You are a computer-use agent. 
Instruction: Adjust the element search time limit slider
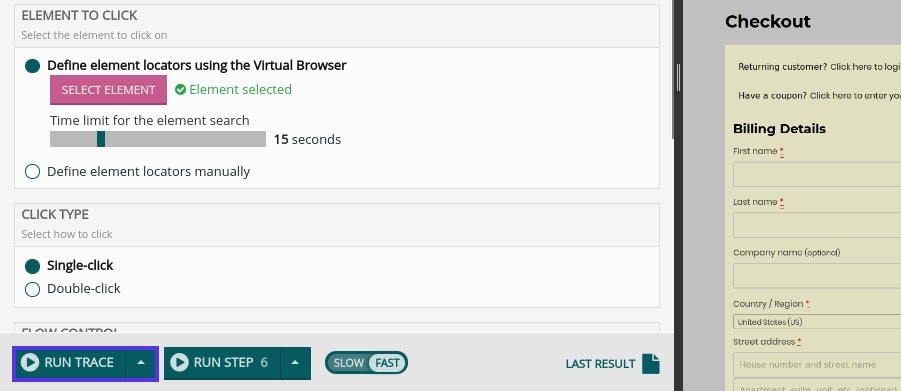pos(101,139)
